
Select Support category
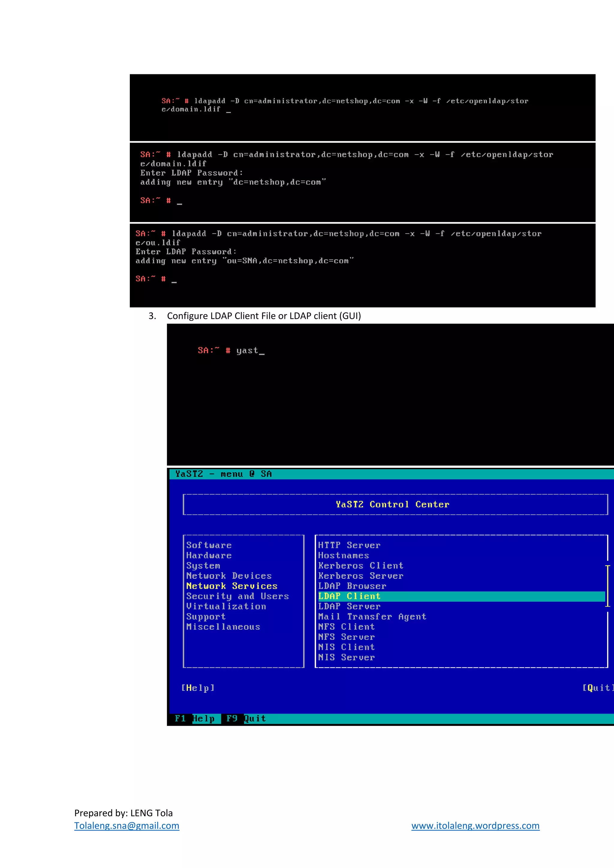pyautogui.click(x=206, y=617)
